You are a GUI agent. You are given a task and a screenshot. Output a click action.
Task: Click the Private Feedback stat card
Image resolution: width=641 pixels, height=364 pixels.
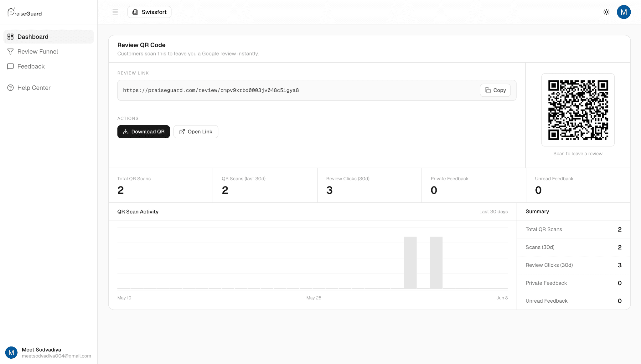[474, 185]
